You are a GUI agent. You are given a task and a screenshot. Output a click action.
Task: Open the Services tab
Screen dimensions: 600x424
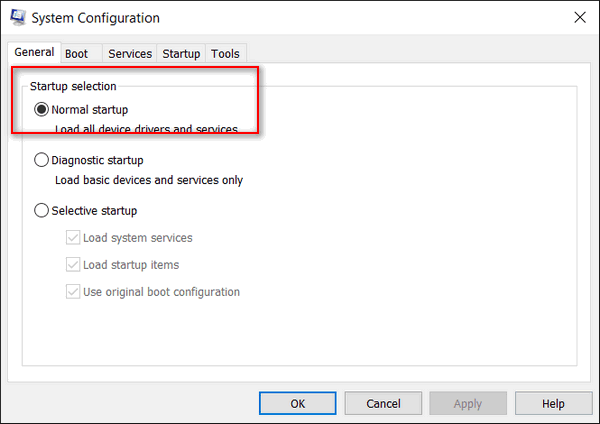coord(130,54)
